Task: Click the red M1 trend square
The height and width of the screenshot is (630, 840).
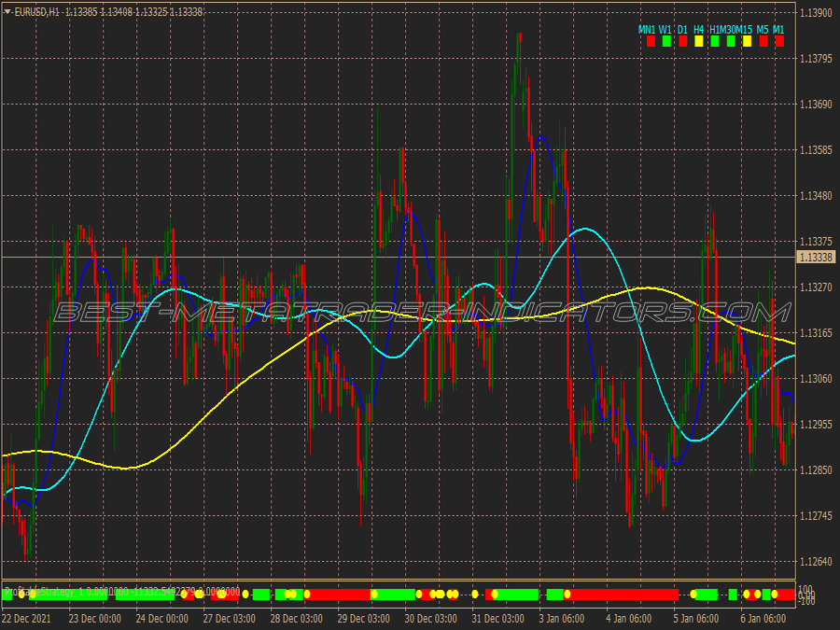Action: click(779, 41)
